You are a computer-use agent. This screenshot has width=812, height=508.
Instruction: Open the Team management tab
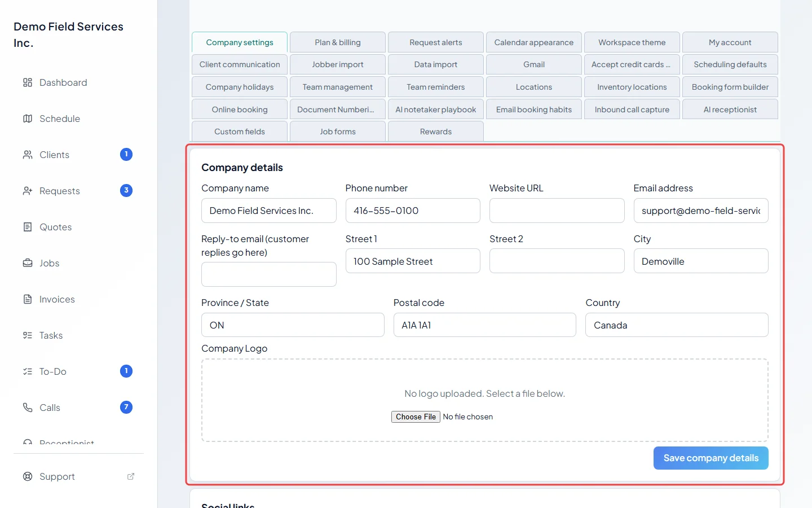[x=338, y=87]
